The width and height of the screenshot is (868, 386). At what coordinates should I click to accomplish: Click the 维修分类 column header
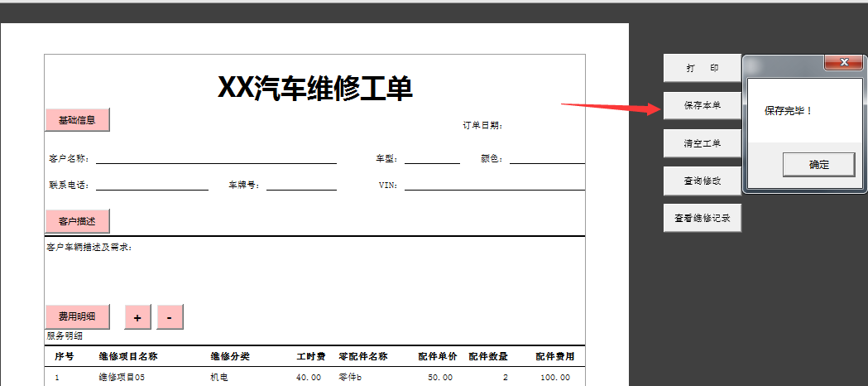tap(230, 356)
